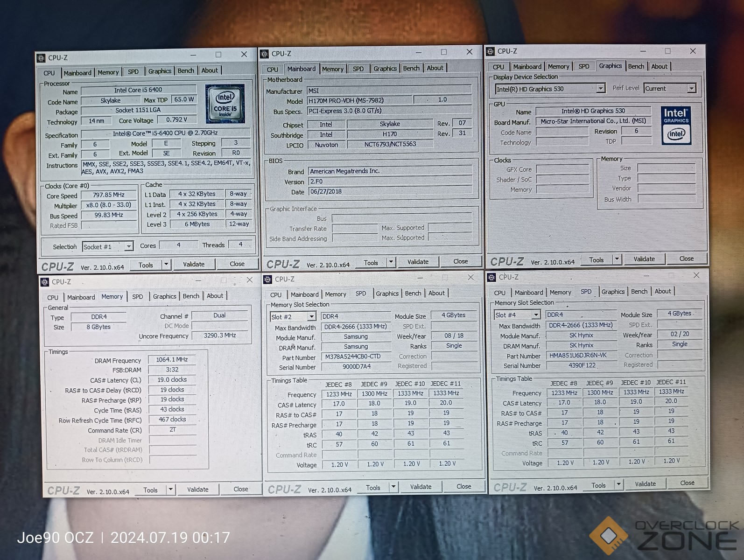Click Validate in the MSI motherboard window
The width and height of the screenshot is (744, 560).
click(x=418, y=262)
